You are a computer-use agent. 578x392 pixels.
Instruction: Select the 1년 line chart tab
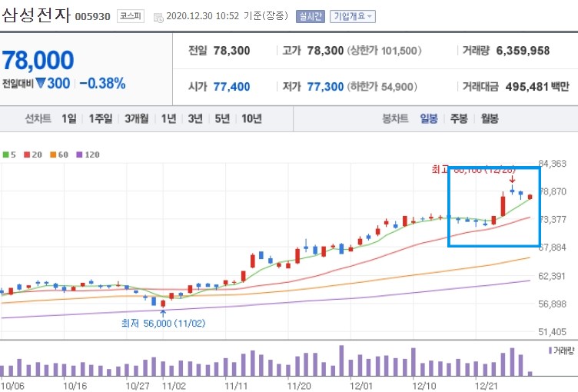169,118
